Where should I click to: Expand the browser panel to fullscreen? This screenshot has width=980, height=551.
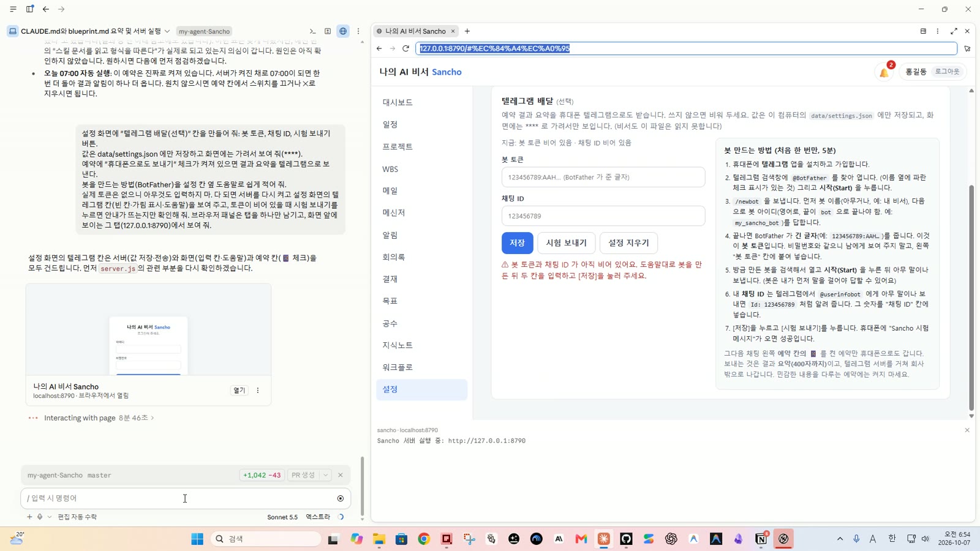(x=954, y=31)
